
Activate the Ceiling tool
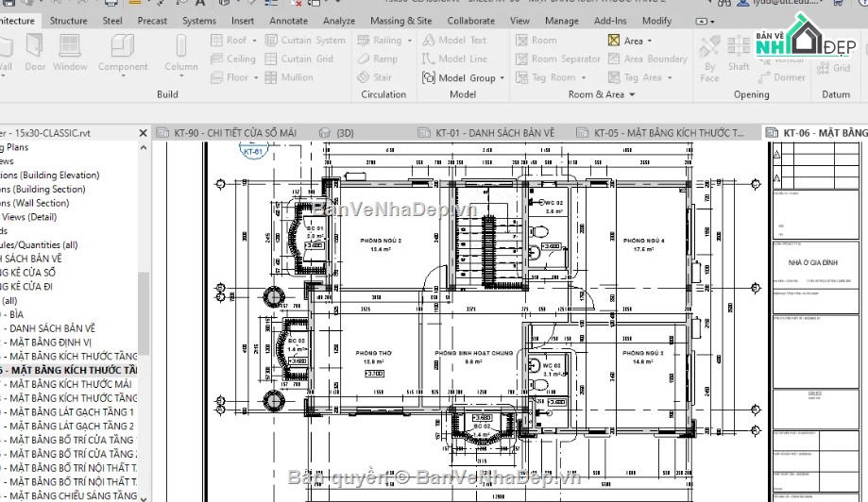point(233,59)
